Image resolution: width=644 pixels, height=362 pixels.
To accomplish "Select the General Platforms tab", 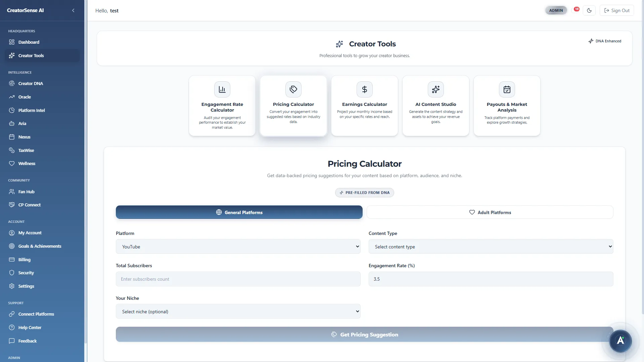I will click(x=239, y=212).
